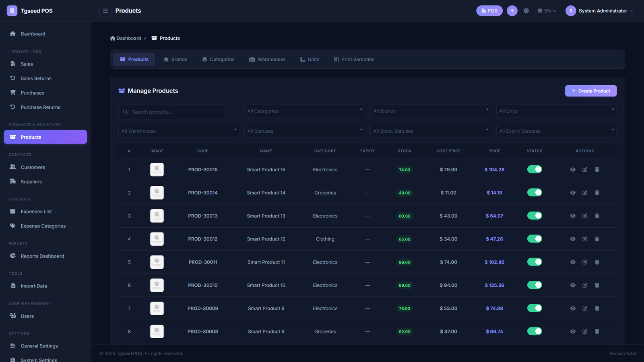Edit Smart Product 13
This screenshot has width=644, height=362.
point(585,216)
